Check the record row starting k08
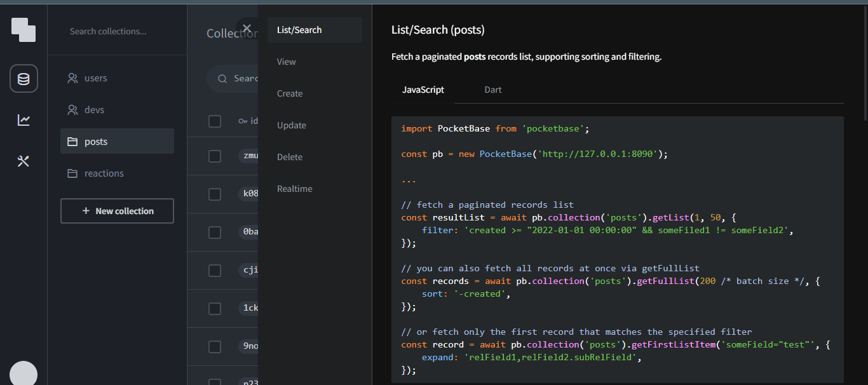Screen dimensions: 868x385 click(215, 194)
